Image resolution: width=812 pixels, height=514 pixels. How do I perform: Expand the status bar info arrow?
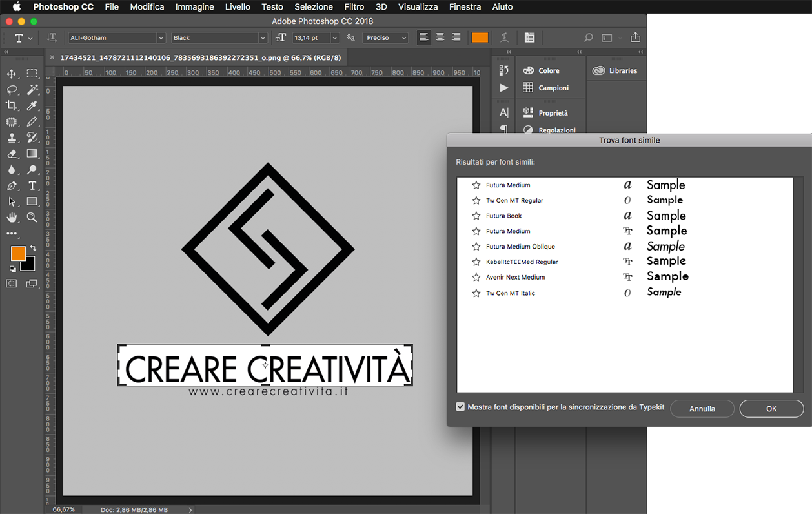coord(190,509)
